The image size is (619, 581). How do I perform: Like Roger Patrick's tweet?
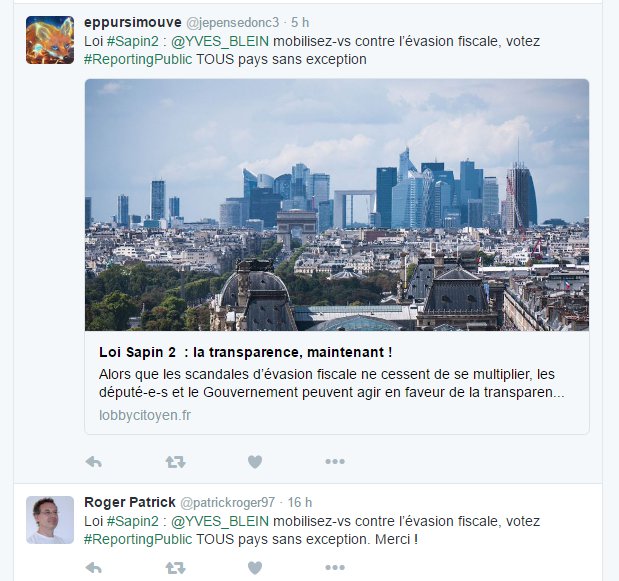(255, 568)
